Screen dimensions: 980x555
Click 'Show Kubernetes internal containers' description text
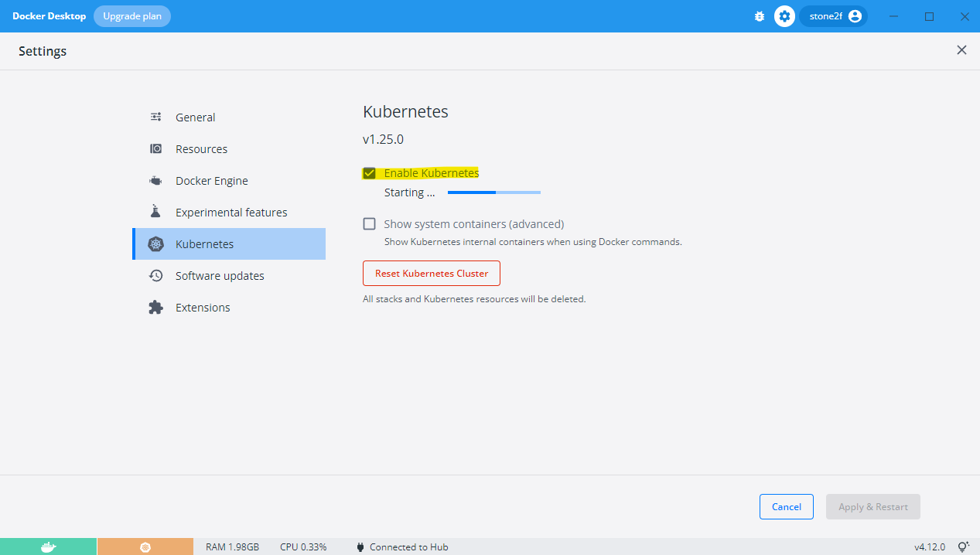coord(533,242)
